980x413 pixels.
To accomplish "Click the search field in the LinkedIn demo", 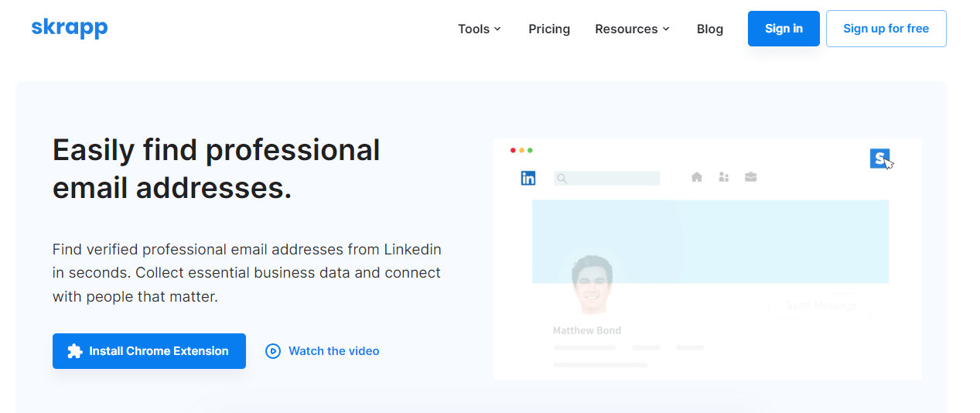I will click(606, 179).
